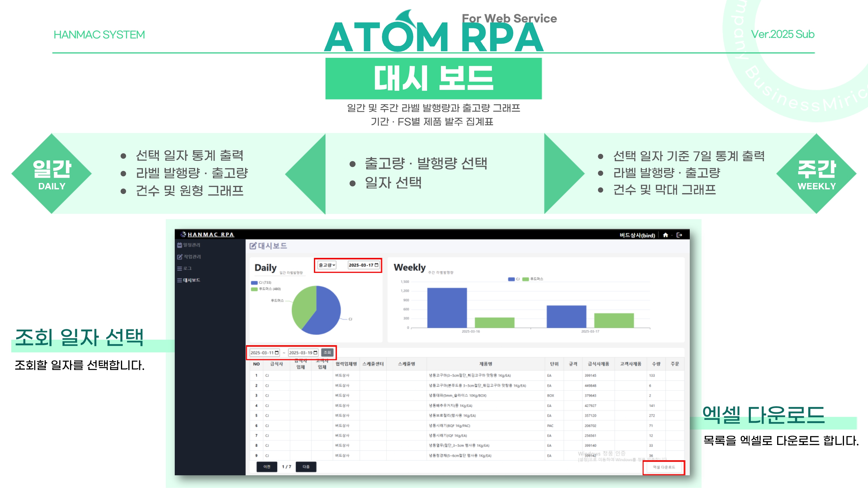
Task: Click the 조회 search button
Action: pyautogui.click(x=327, y=352)
